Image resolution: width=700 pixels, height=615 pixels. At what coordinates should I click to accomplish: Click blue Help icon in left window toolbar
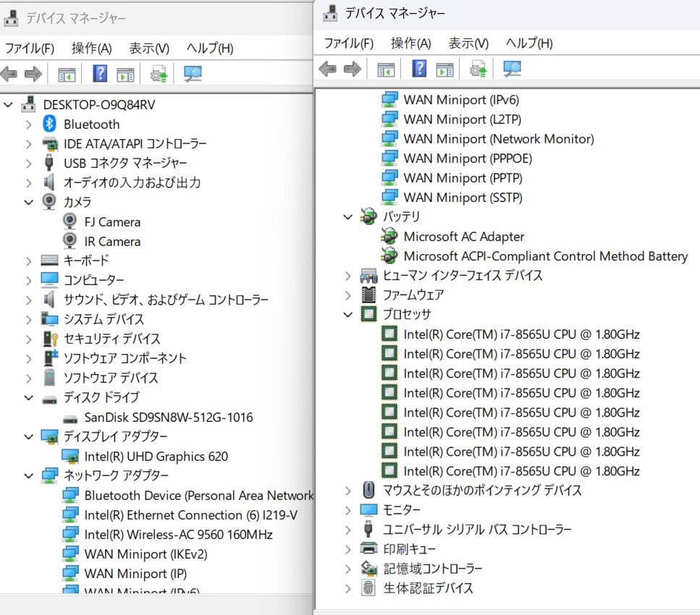pos(100,73)
